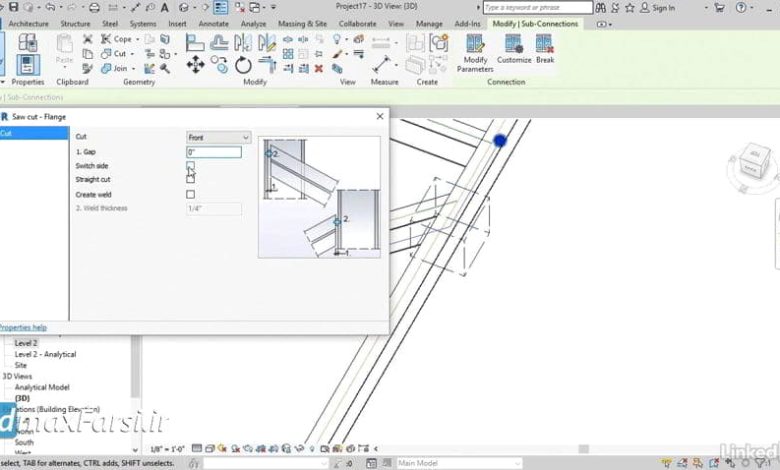
Task: Click the horizontal scrollbar thumb of the 3D view
Action: [x=584, y=449]
